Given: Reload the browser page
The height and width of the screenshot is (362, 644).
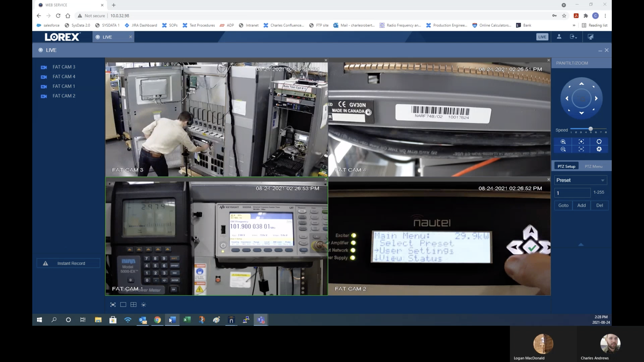Looking at the screenshot, I should (x=58, y=16).
